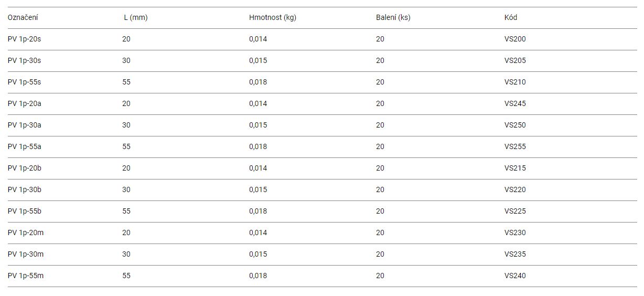The width and height of the screenshot is (644, 296).
Task: Select product code VS220
Action: [515, 189]
